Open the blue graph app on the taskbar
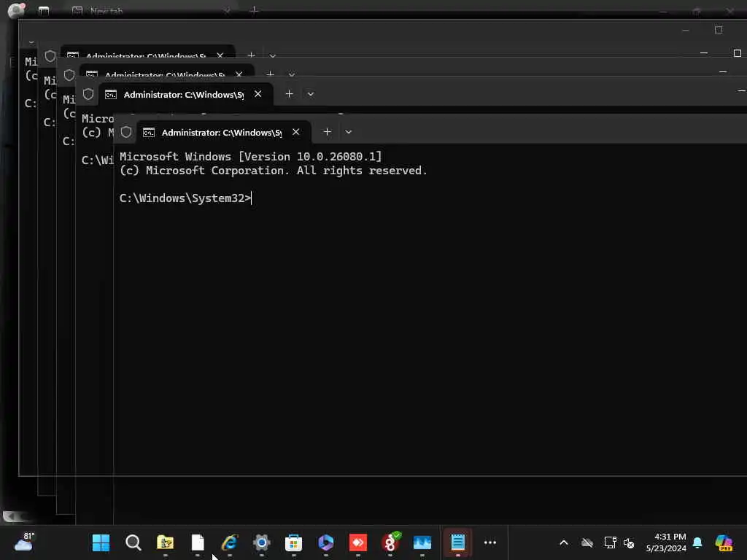Screen dimensions: 747x560 (x=422, y=542)
